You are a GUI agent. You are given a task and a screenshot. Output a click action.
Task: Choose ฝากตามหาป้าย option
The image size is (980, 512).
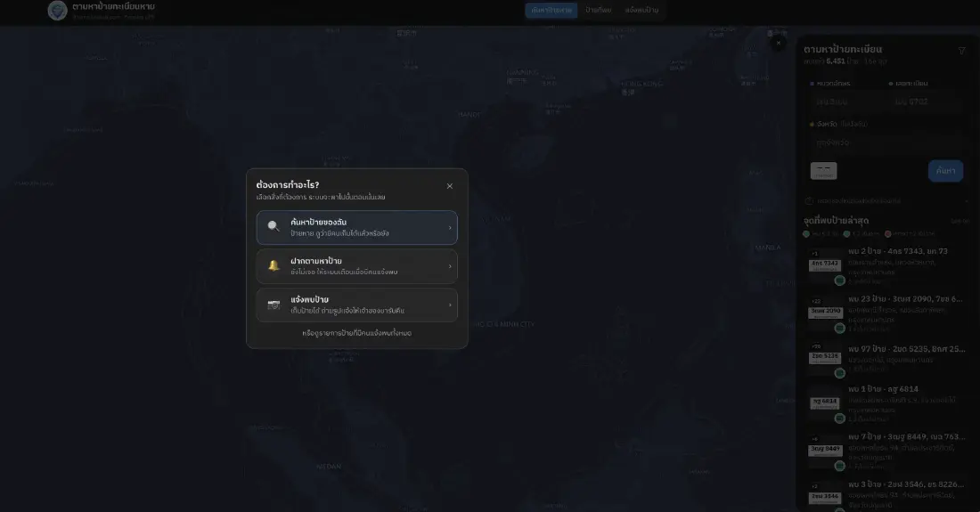pyautogui.click(x=357, y=266)
